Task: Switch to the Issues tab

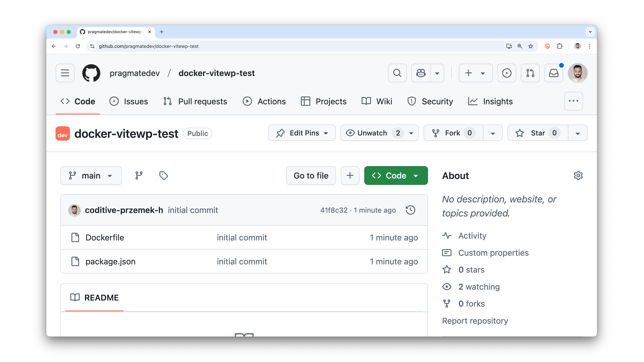Action: coord(129,101)
